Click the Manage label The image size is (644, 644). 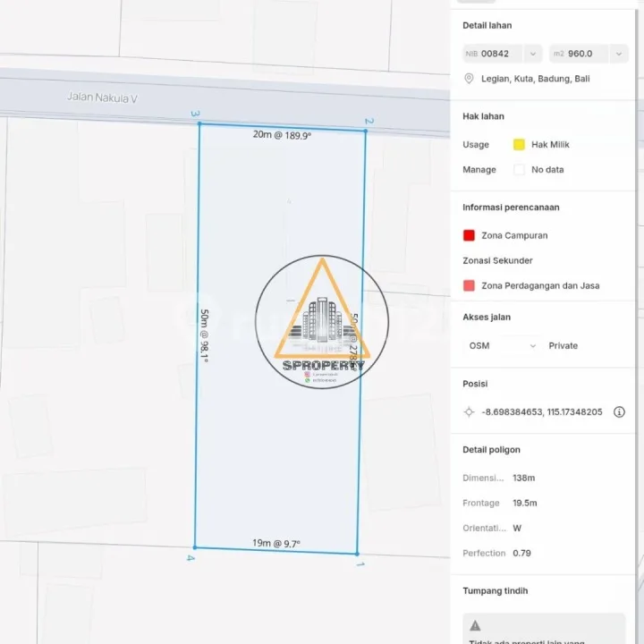coord(479,170)
